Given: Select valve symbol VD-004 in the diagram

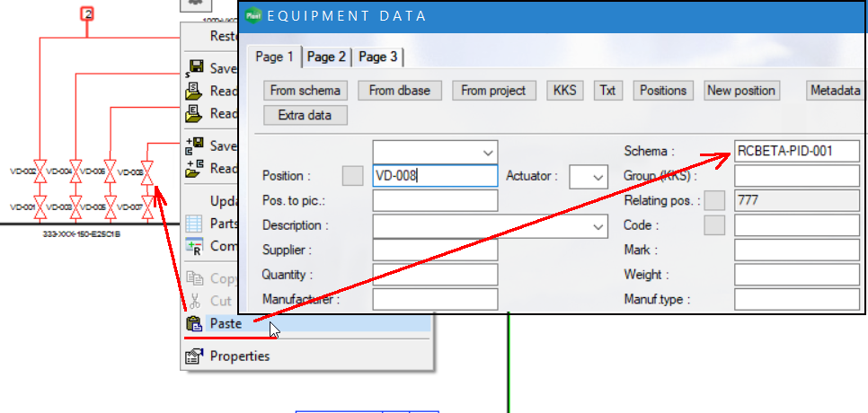Looking at the screenshot, I should [75, 172].
